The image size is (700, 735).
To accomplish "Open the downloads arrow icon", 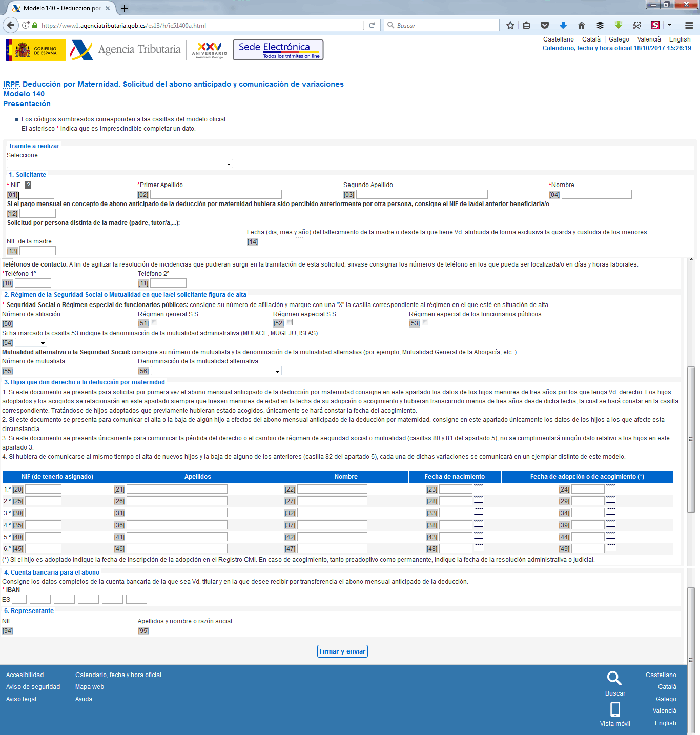I will click(x=563, y=25).
